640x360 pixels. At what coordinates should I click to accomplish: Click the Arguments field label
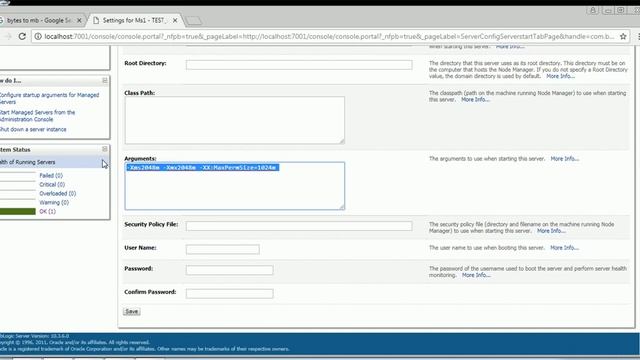tap(140, 158)
